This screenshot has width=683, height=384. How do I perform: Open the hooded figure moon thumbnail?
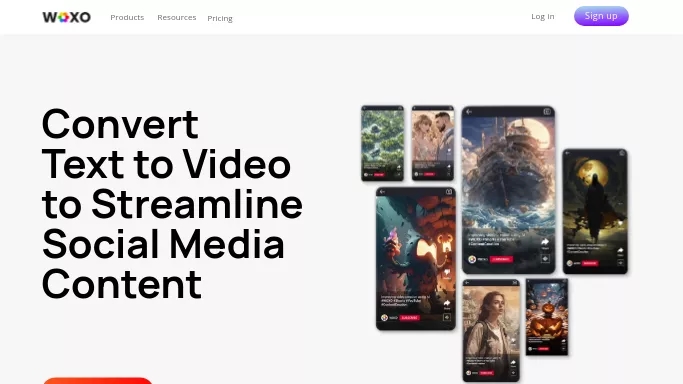point(595,212)
